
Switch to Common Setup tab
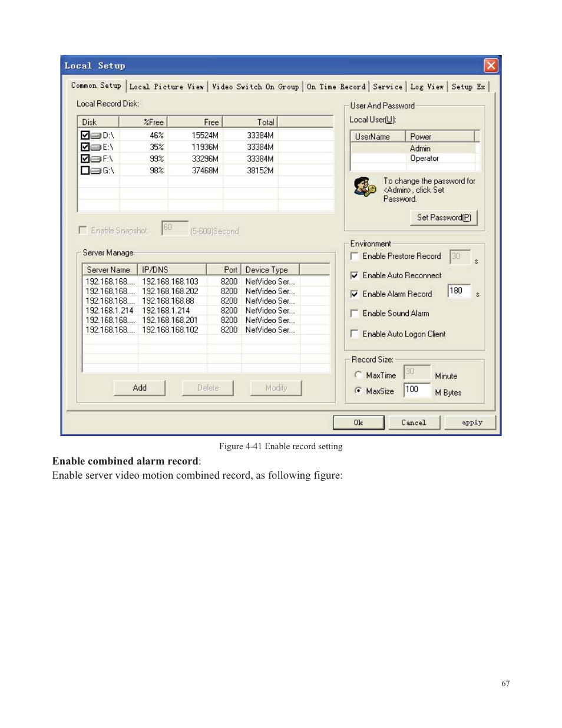(x=96, y=86)
